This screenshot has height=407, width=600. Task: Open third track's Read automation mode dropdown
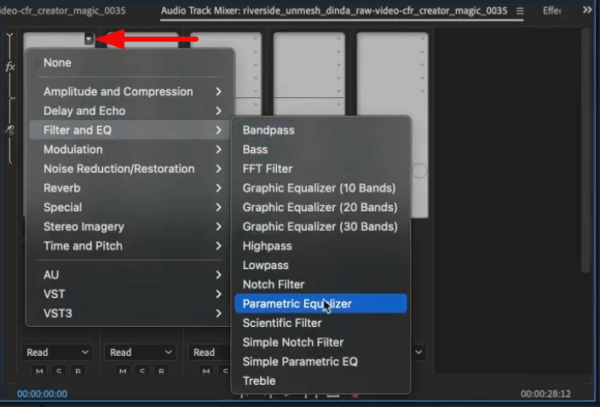tap(209, 352)
